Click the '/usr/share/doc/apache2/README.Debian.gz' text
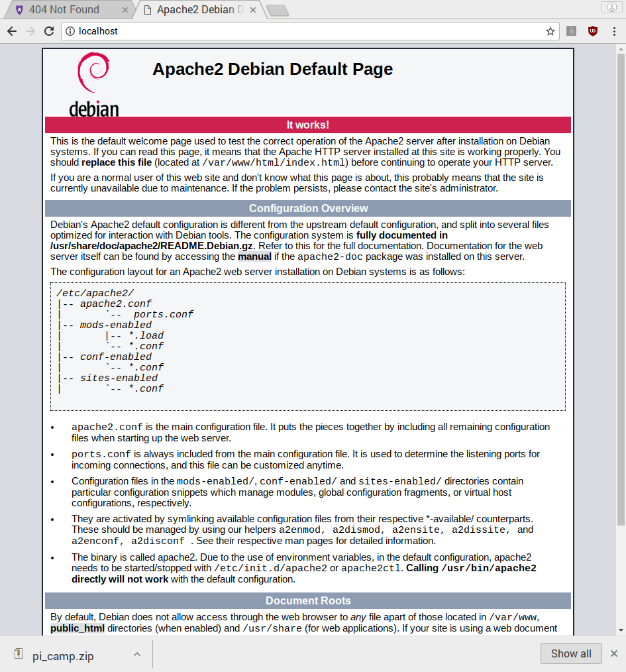 151,246
